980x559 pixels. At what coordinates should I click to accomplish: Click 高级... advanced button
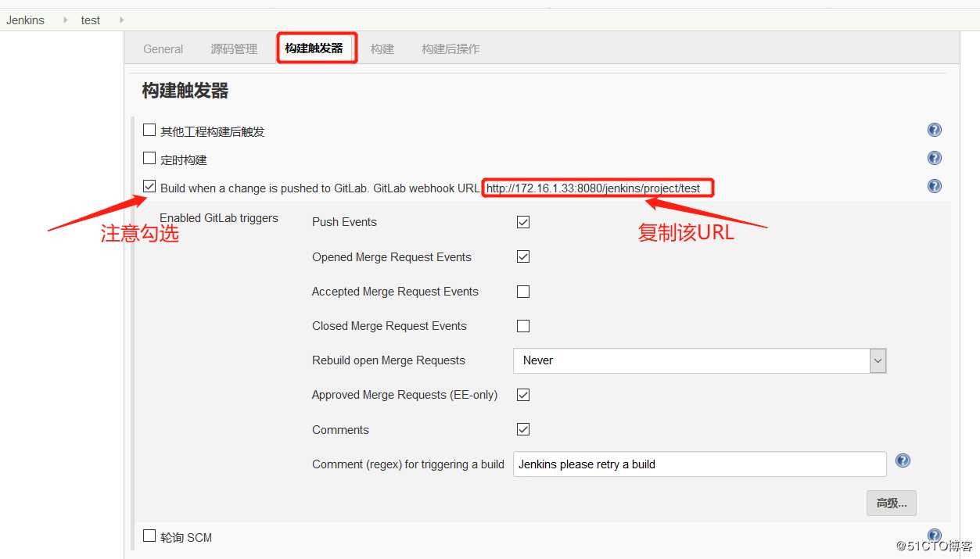891,503
